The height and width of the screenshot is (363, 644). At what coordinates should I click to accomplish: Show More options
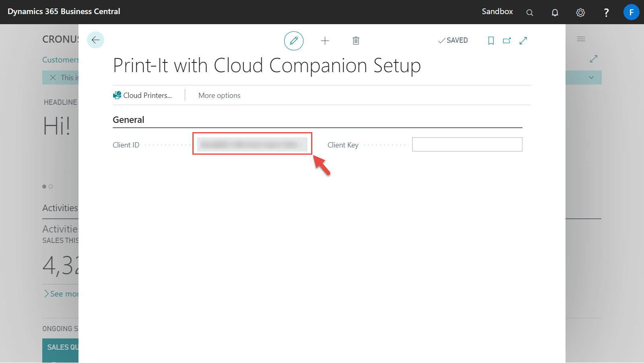219,95
